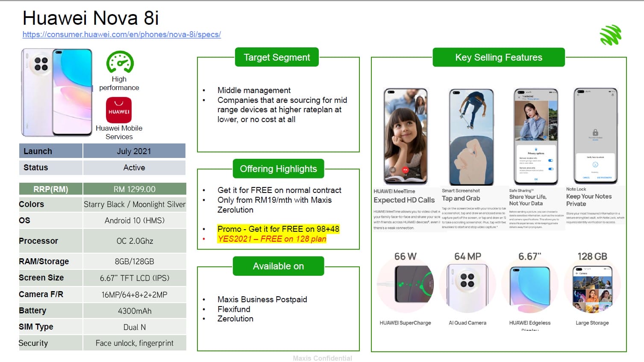This screenshot has height=362, width=644.
Task: Click 'AI Quad Camera' label
Action: (x=468, y=323)
